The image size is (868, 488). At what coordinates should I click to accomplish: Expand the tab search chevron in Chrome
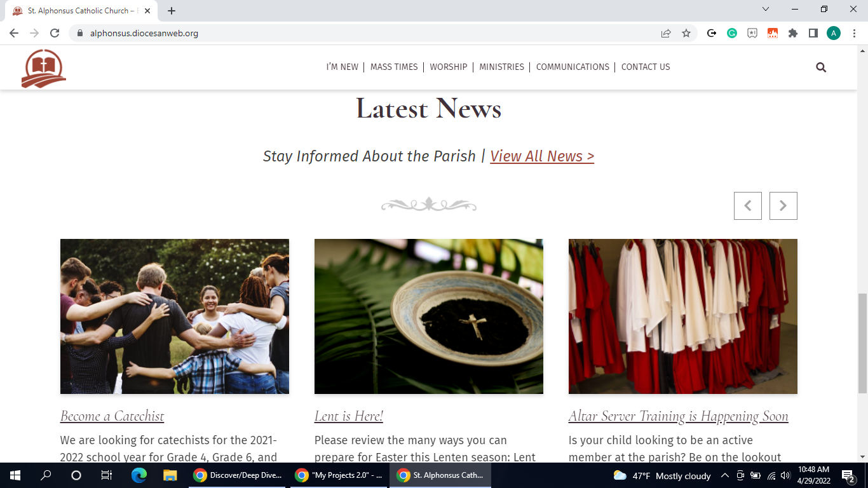pos(765,10)
